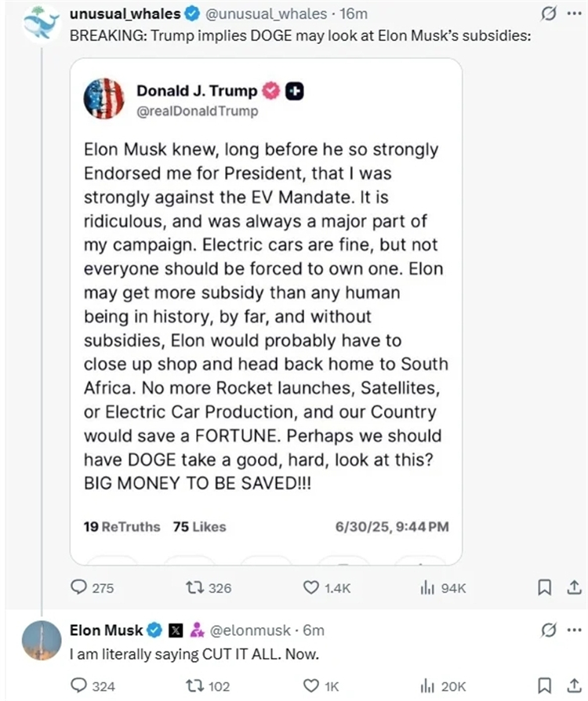The height and width of the screenshot is (701, 588).
Task: Open more options on Elon Musk's reply
Action: pyautogui.click(x=575, y=630)
